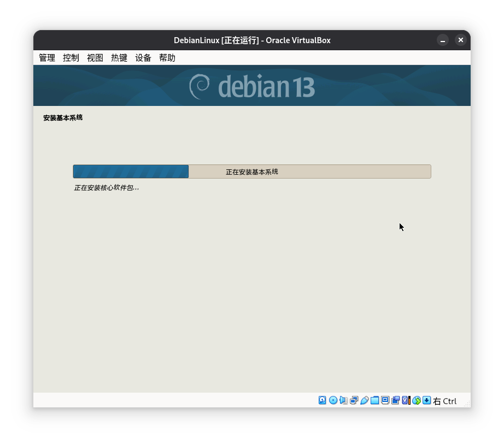504x444 pixels.
Task: Click the 正在安装基本系统 progress bar
Action: pos(252,171)
